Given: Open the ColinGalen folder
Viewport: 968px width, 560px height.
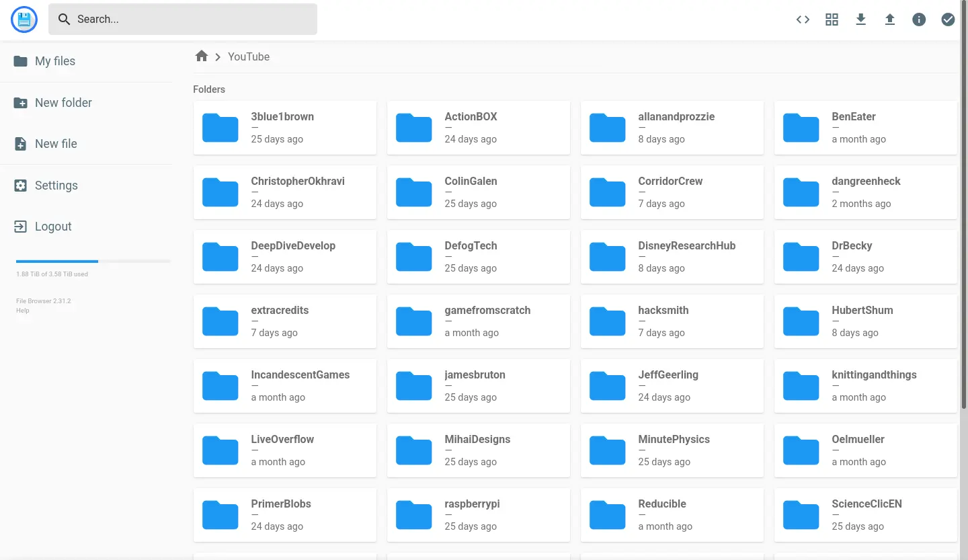Looking at the screenshot, I should (x=479, y=192).
